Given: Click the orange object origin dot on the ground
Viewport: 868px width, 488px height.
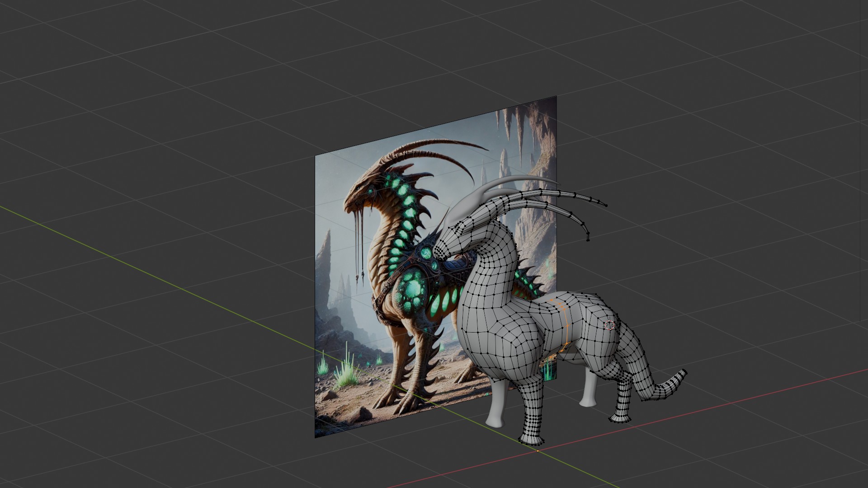Looking at the screenshot, I should point(538,450).
